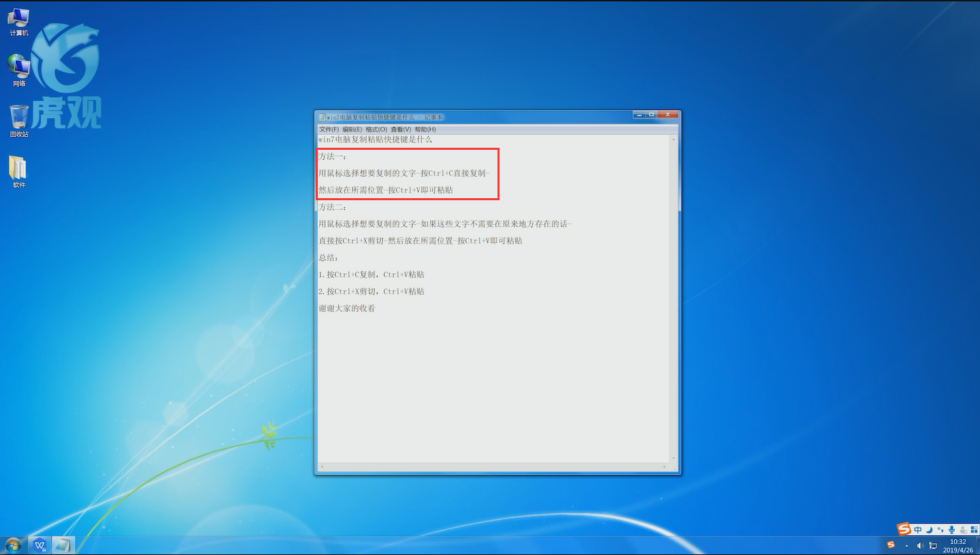The width and height of the screenshot is (980, 555).
Task: Select the 网络 desktop icon
Action: (18, 71)
